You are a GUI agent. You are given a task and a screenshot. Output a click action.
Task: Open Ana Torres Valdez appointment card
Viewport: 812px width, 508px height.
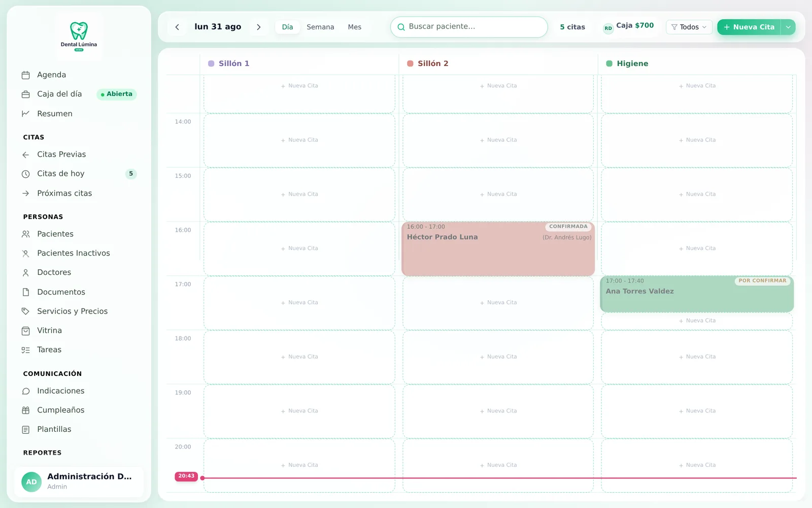point(697,294)
